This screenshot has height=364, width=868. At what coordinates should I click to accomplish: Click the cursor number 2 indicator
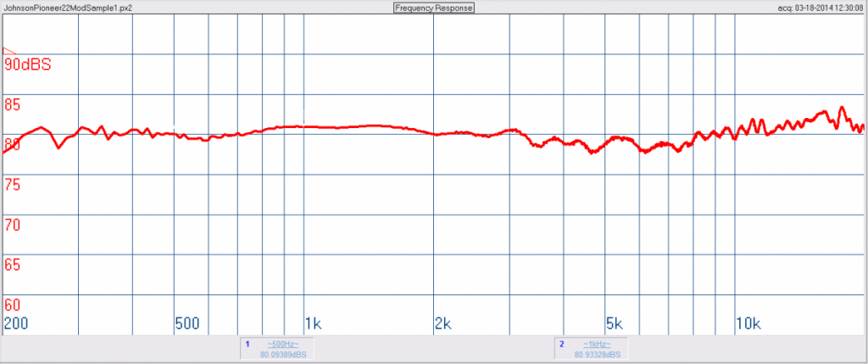(561, 344)
